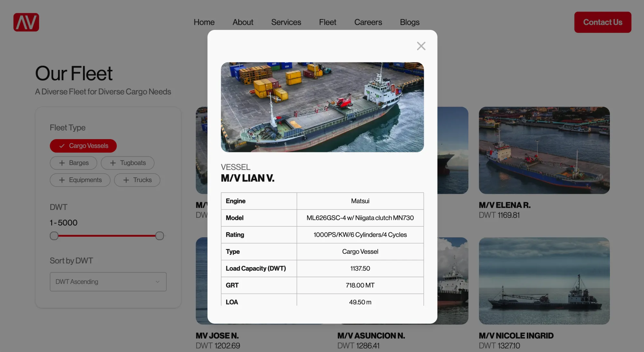Go to the About page
This screenshot has height=352, width=644.
243,22
